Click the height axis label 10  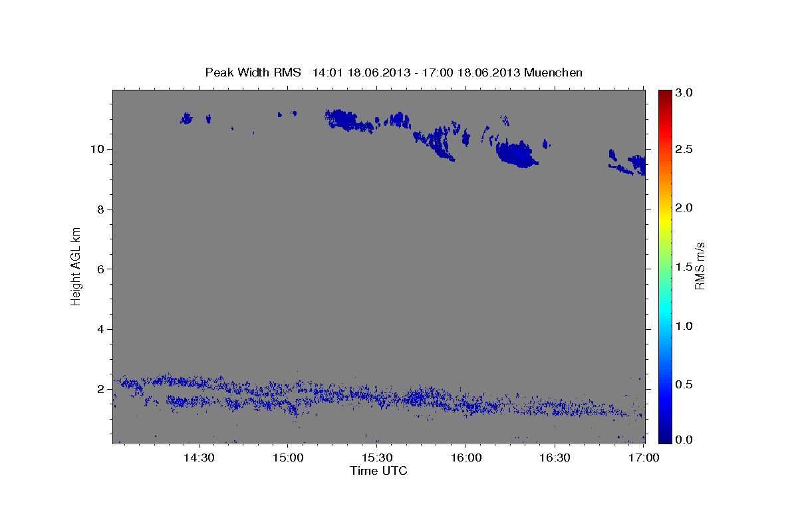click(98, 149)
